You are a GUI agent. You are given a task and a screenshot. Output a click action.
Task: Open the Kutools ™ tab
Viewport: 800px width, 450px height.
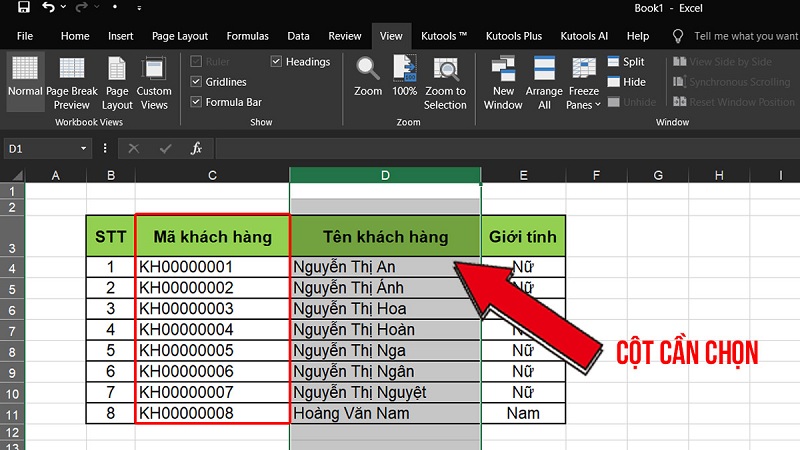[444, 36]
